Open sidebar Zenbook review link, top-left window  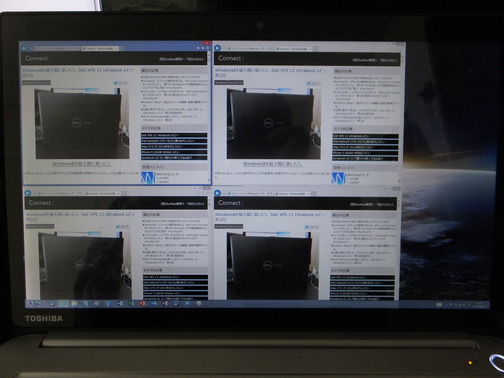click(x=174, y=158)
